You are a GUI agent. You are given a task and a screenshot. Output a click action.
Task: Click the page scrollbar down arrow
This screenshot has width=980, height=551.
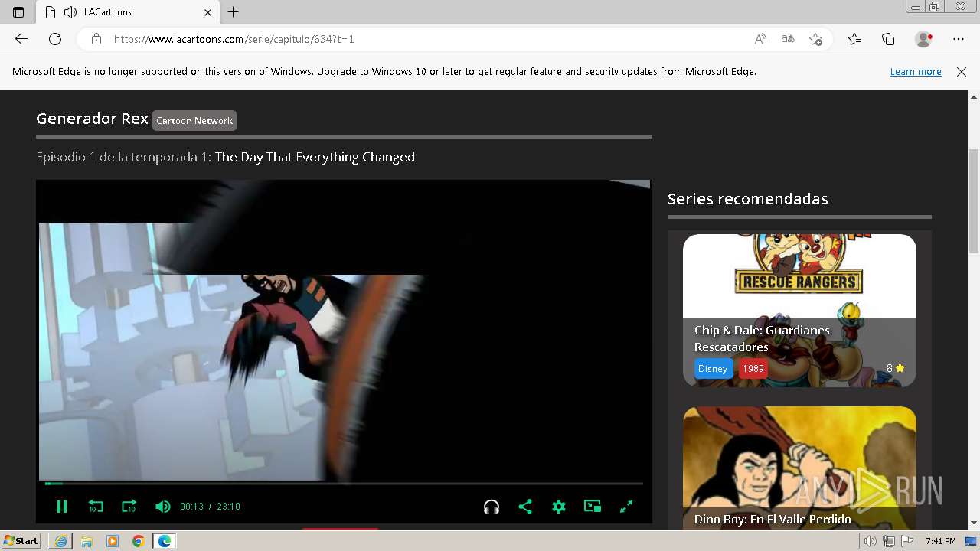pyautogui.click(x=974, y=523)
